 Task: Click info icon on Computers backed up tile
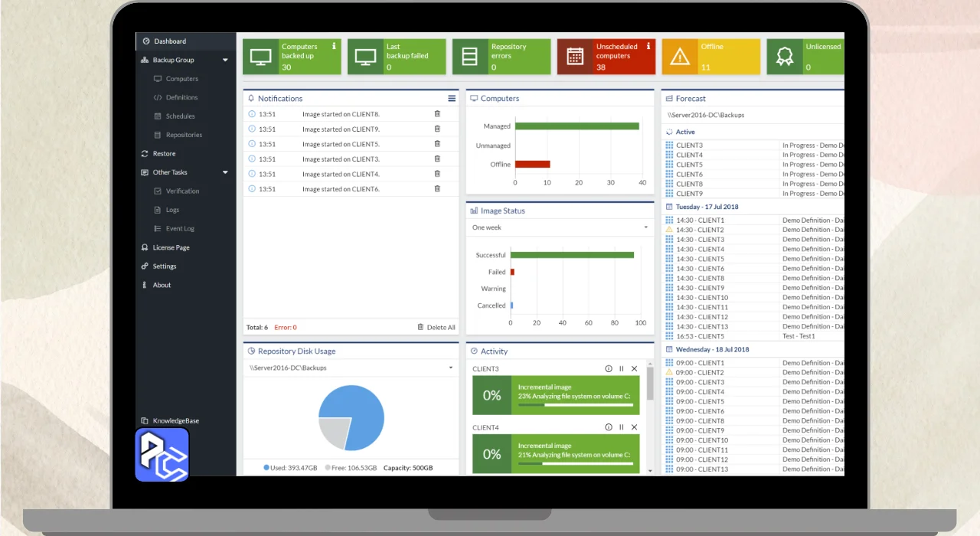point(334,46)
